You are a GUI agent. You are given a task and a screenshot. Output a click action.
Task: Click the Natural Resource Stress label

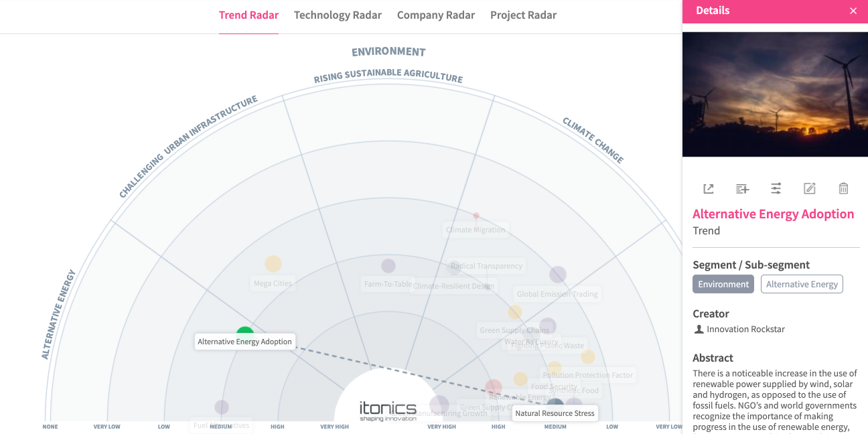[x=555, y=413]
